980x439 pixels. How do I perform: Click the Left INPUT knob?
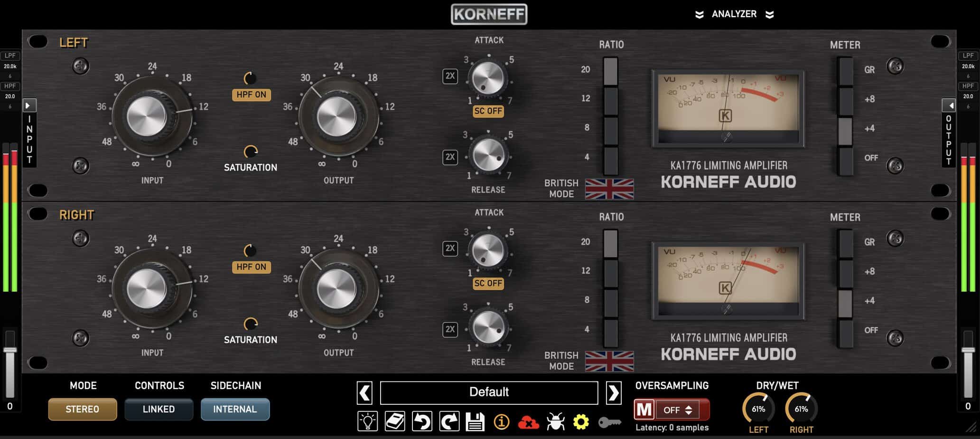(x=152, y=116)
